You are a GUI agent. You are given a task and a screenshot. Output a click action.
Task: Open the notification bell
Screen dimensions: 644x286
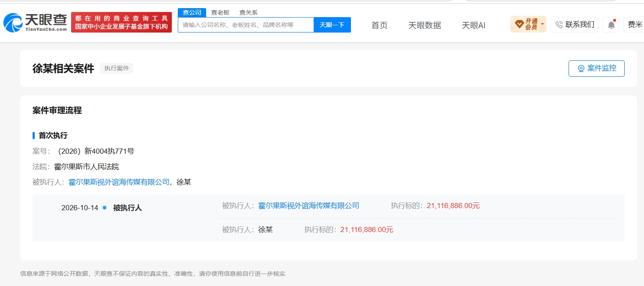click(611, 25)
